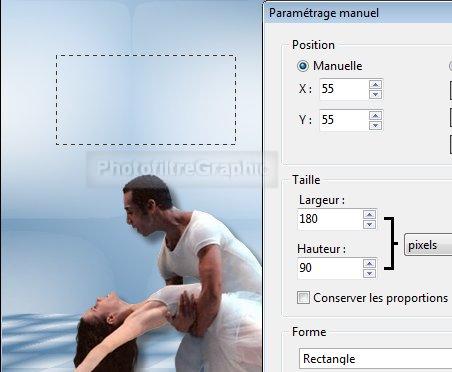
Task: Increase the Hauteur height value
Action: click(369, 264)
